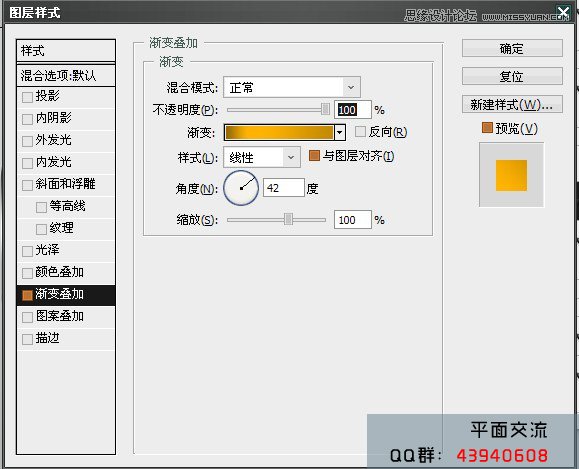Toggle 与图层对齐 align with layer checkbox
The image size is (579, 469).
pos(314,155)
